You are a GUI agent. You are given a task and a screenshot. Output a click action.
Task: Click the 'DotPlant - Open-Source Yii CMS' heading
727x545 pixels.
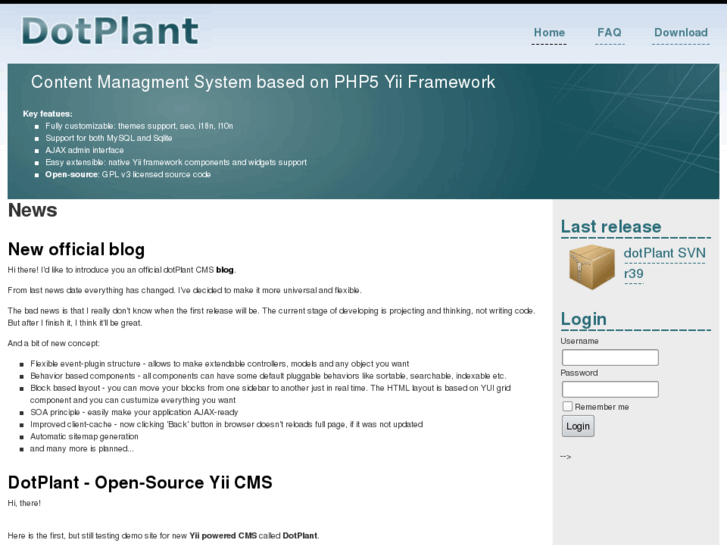[x=140, y=482]
